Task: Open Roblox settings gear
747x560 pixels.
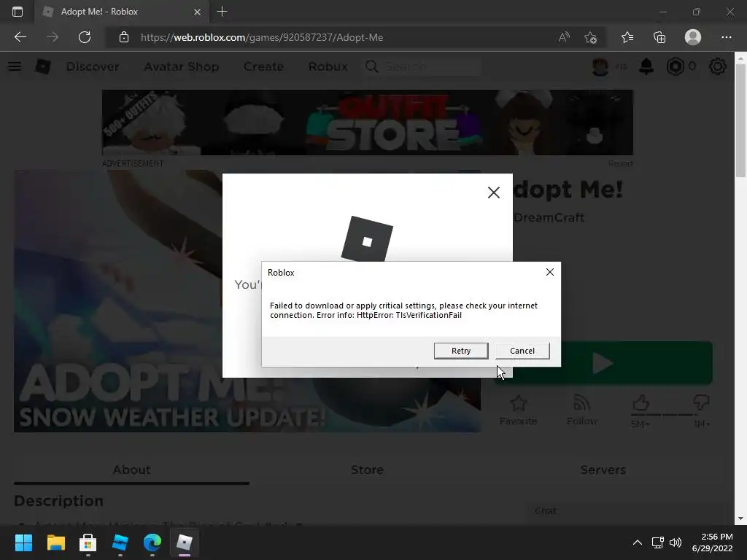Action: pos(718,66)
